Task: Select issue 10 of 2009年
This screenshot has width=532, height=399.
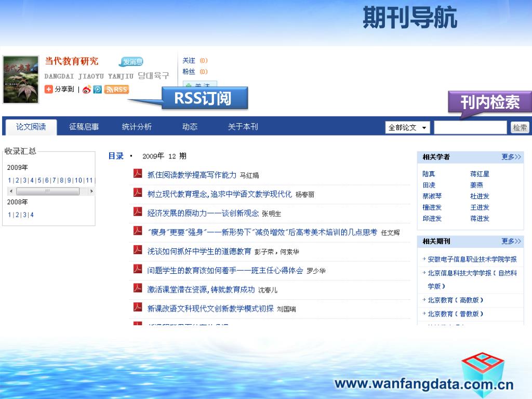Action: pyautogui.click(x=78, y=180)
